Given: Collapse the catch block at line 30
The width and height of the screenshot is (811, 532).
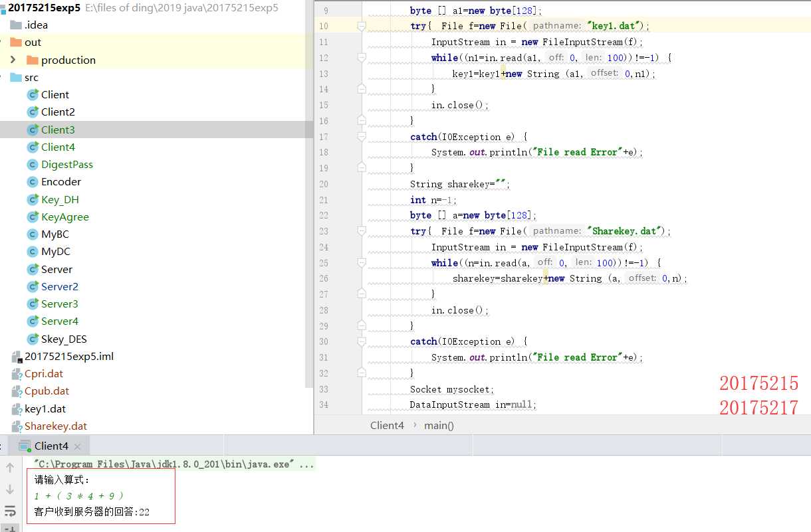Looking at the screenshot, I should [x=361, y=341].
